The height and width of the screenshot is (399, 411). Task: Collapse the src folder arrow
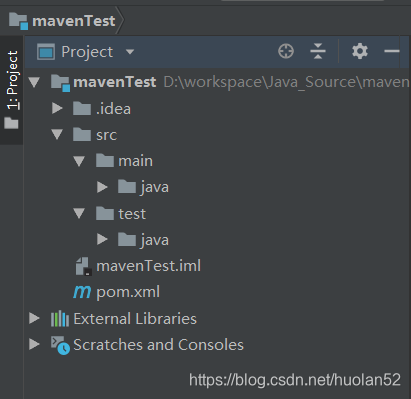[57, 134]
